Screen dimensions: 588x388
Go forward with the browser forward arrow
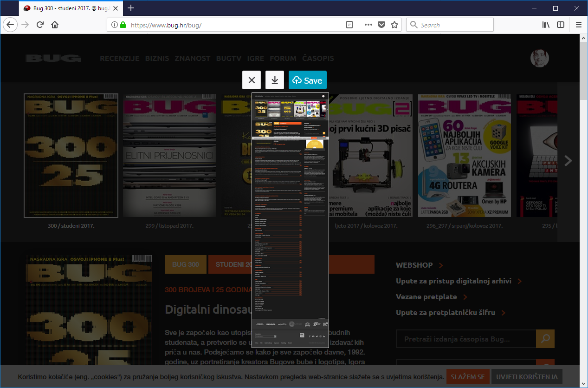click(x=25, y=25)
